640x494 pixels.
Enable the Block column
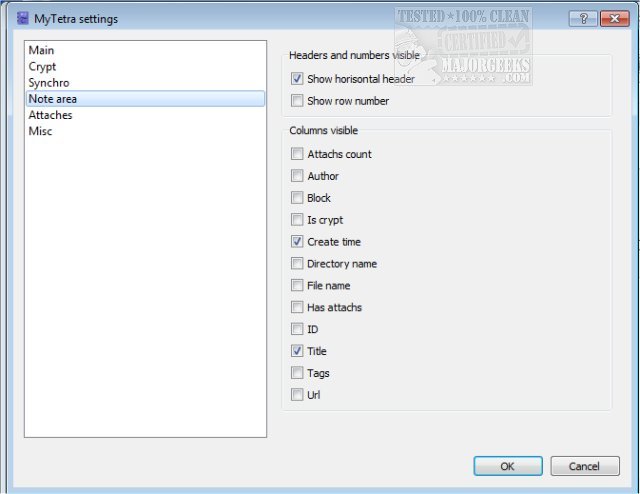(297, 198)
